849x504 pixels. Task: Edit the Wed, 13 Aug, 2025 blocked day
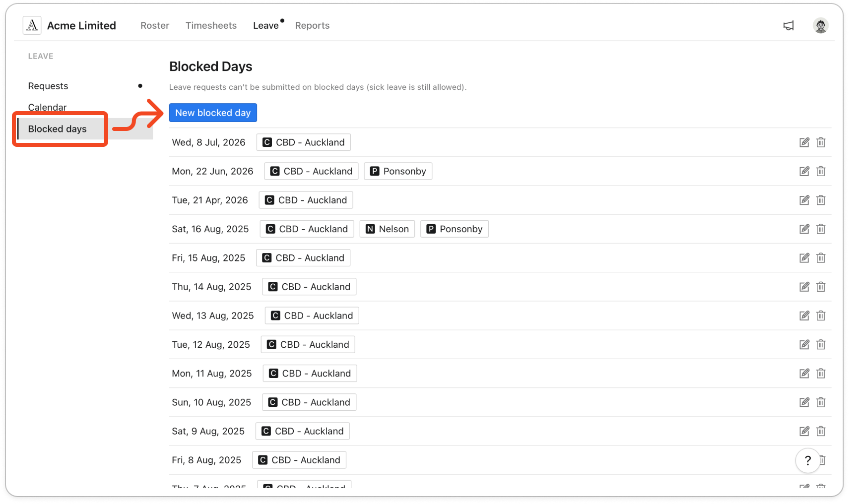tap(804, 315)
